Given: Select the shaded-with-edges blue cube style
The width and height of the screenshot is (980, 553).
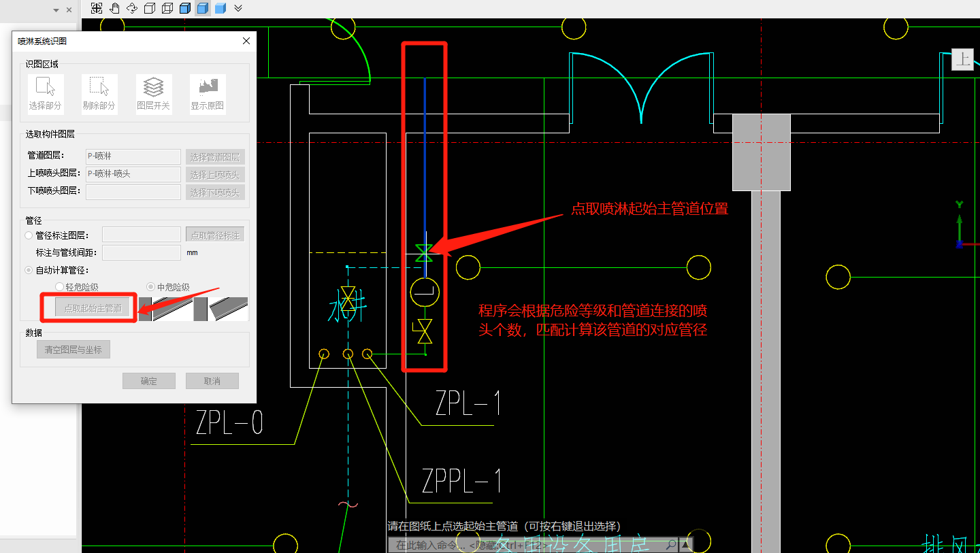Looking at the screenshot, I should [x=185, y=8].
